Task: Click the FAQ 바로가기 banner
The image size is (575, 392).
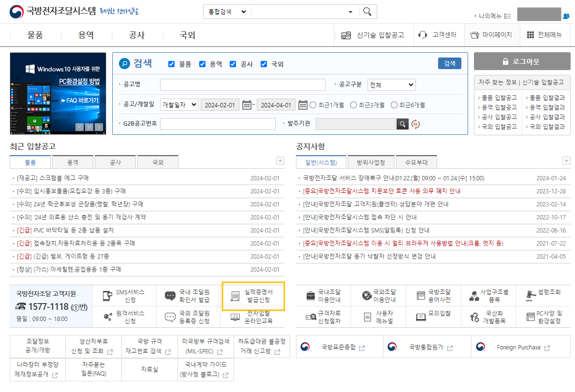Action: pyautogui.click(x=80, y=101)
